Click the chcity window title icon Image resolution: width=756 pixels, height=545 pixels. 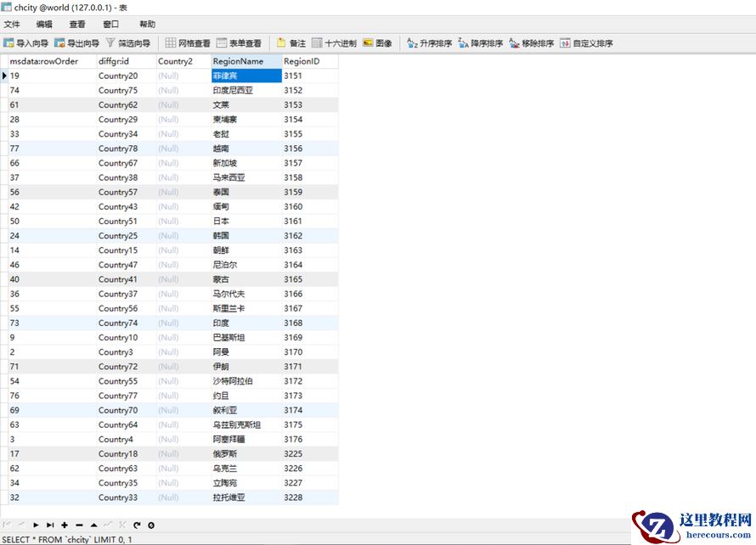pyautogui.click(x=6, y=8)
